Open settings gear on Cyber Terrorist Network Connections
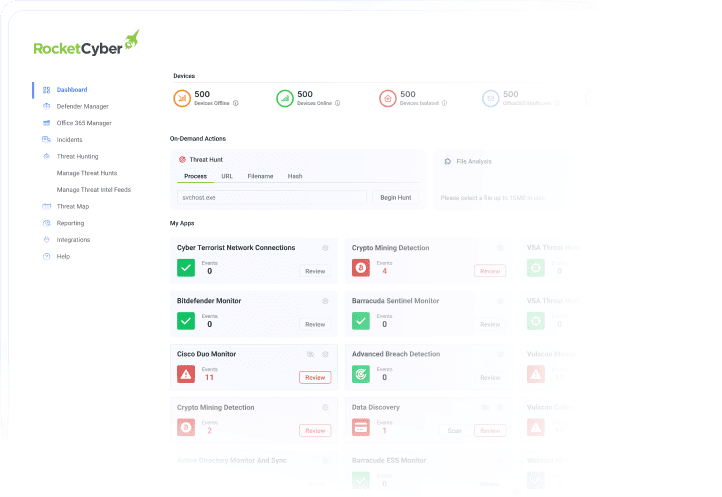This screenshot has width=722, height=497. click(x=325, y=248)
